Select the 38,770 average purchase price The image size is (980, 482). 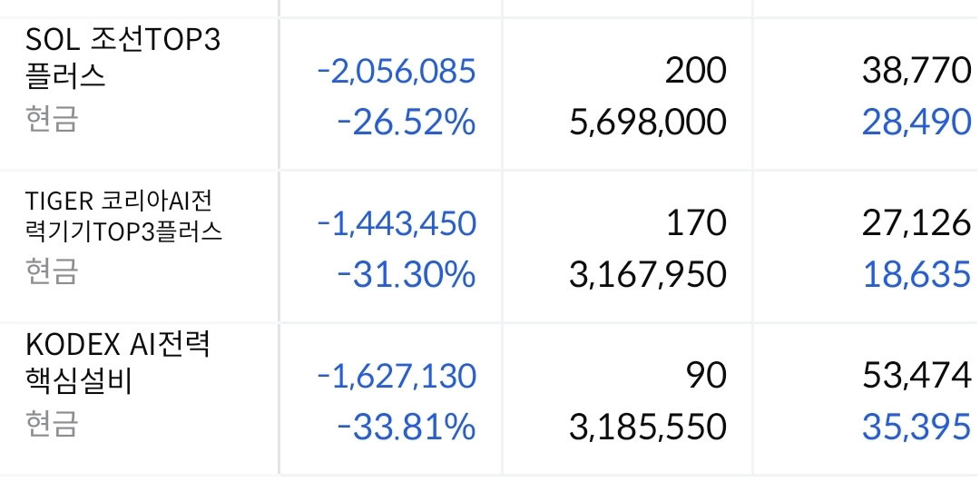click(x=916, y=72)
